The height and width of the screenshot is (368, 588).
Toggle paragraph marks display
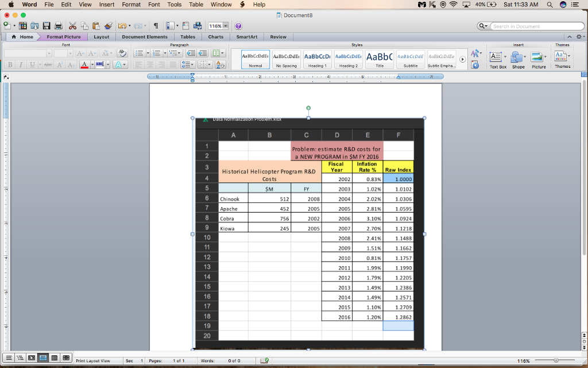[156, 26]
